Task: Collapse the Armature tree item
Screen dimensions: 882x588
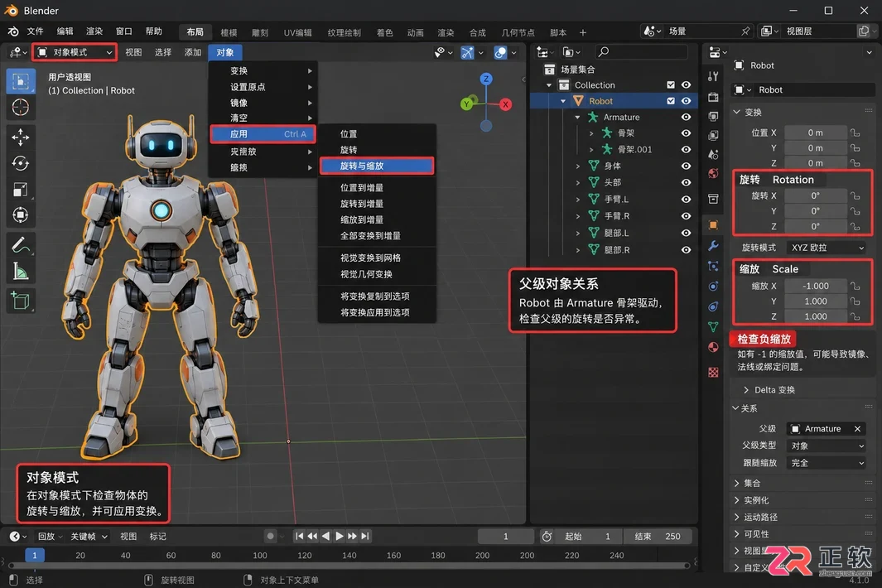Action: click(x=578, y=117)
